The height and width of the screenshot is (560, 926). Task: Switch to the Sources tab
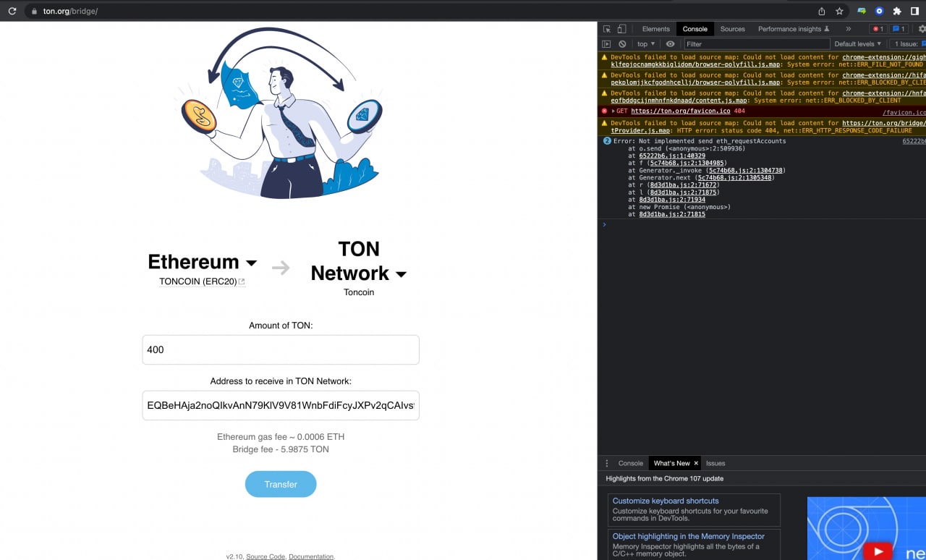click(732, 29)
